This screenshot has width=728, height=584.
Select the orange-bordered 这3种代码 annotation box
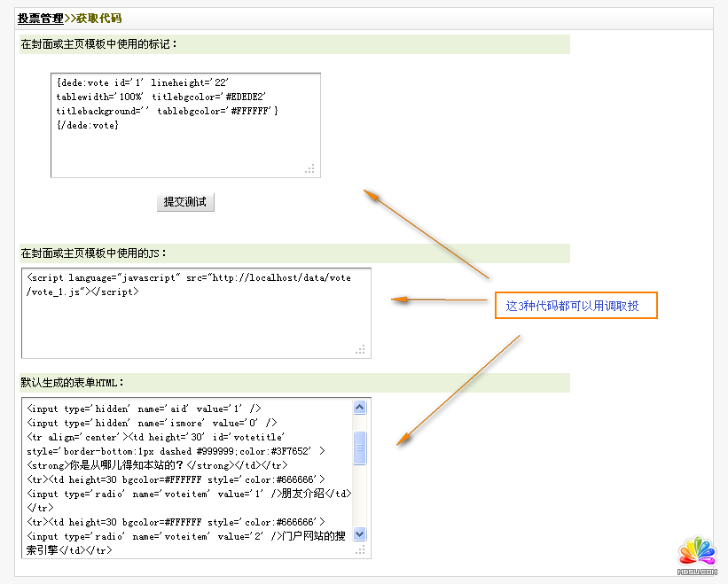point(575,306)
